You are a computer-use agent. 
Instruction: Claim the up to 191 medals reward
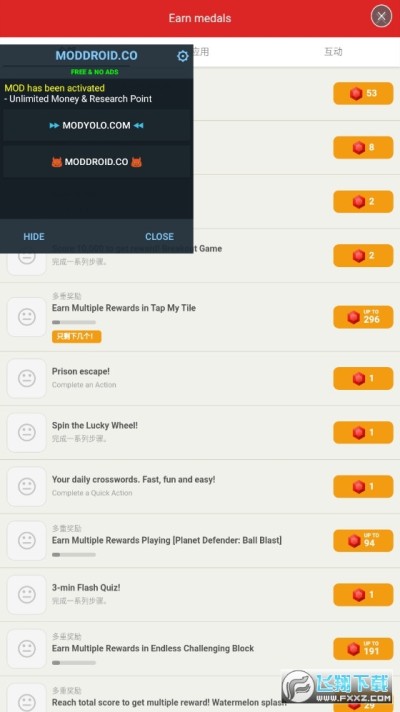(x=363, y=649)
